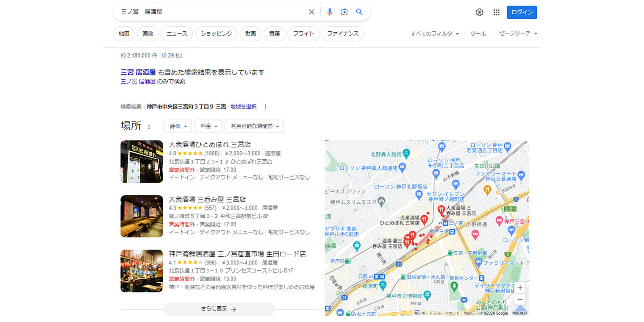Expand the 評価 rating filter dropdown
Screen dimensions: 644x322
pos(178,126)
